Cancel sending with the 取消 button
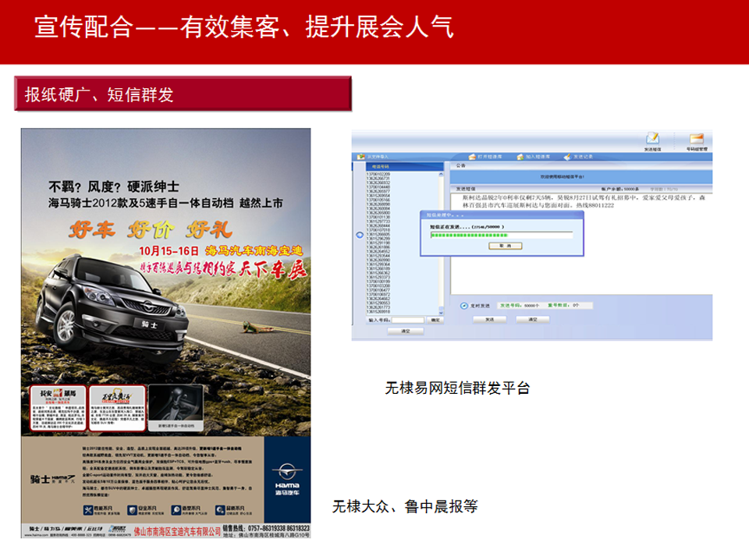 point(506,246)
